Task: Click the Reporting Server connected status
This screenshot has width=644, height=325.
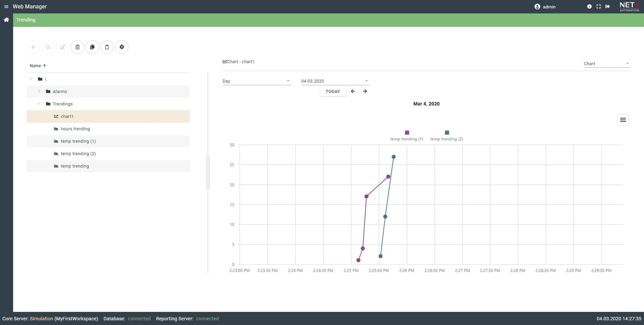Action: [x=207, y=319]
